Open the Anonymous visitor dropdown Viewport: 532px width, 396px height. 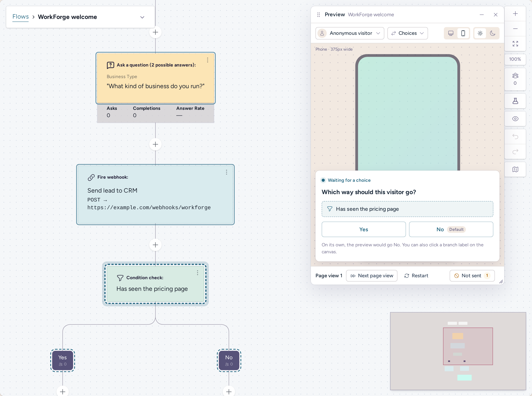pyautogui.click(x=350, y=33)
